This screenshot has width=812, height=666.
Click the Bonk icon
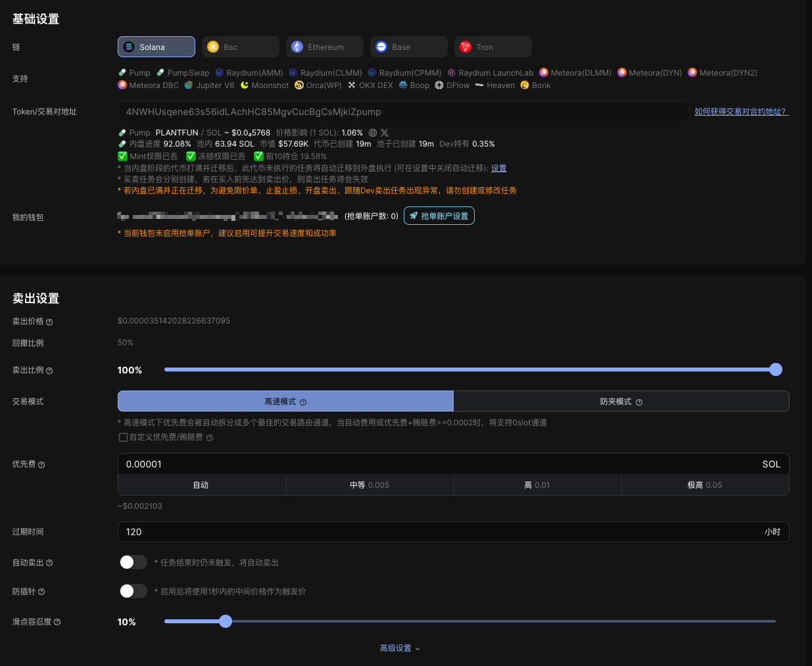tap(525, 85)
